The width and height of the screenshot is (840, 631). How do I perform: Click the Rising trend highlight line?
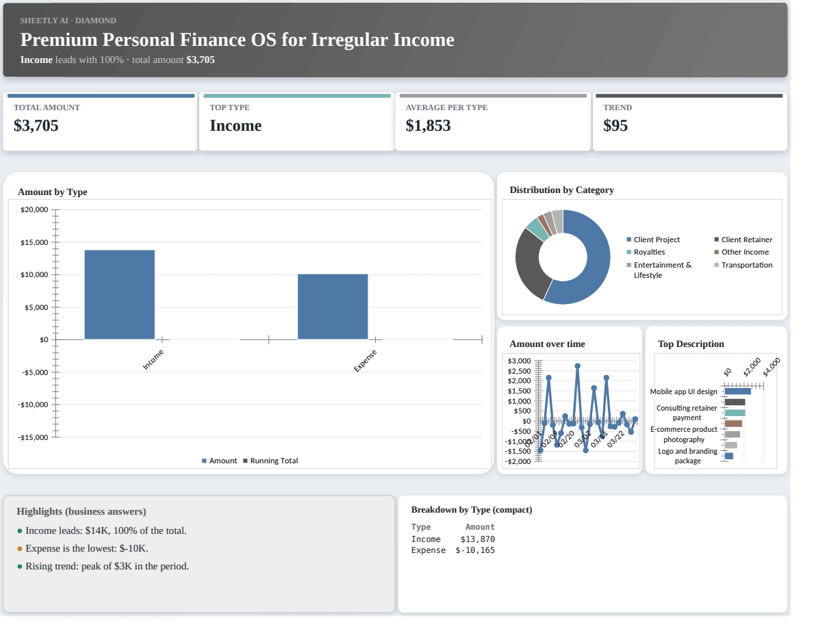[103, 566]
